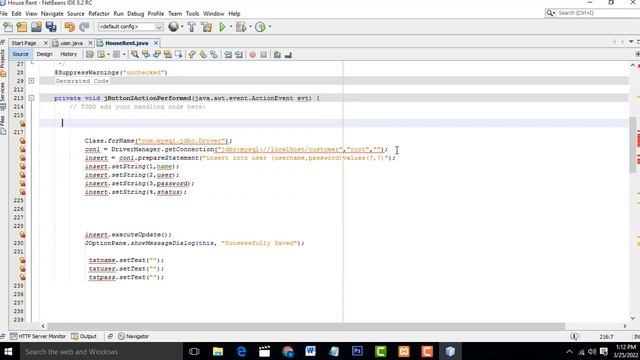Click the horizontal scrollbar of the editor
Viewport: 640px width, 360px height.
[306, 326]
